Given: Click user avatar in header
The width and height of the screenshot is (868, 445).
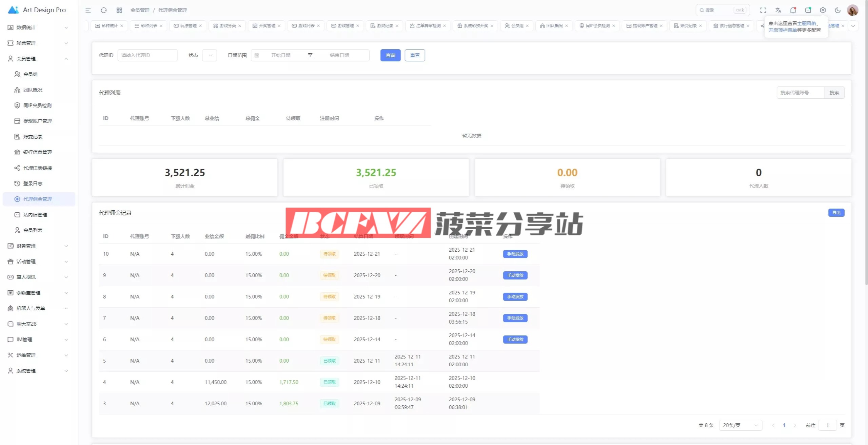Looking at the screenshot, I should coord(852,10).
